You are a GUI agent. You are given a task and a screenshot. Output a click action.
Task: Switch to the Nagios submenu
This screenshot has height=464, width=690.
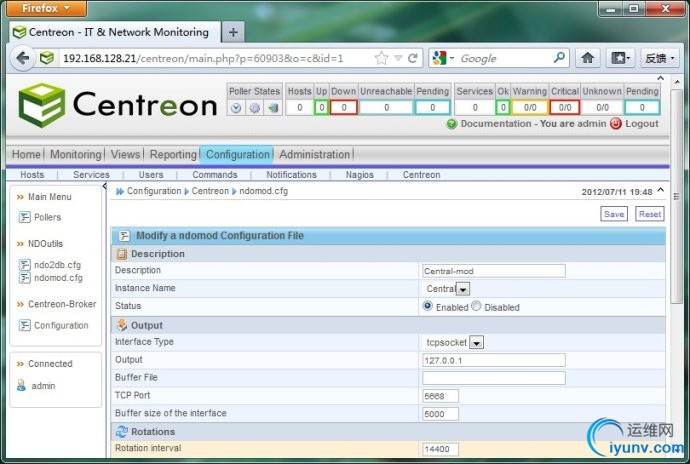click(x=360, y=175)
